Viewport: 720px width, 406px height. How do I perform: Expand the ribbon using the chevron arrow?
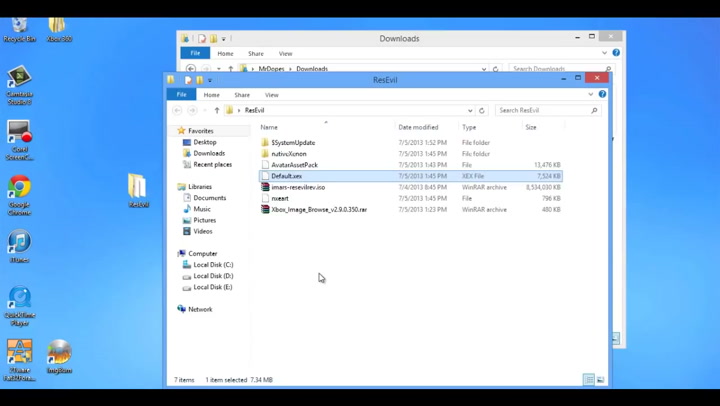tap(591, 95)
